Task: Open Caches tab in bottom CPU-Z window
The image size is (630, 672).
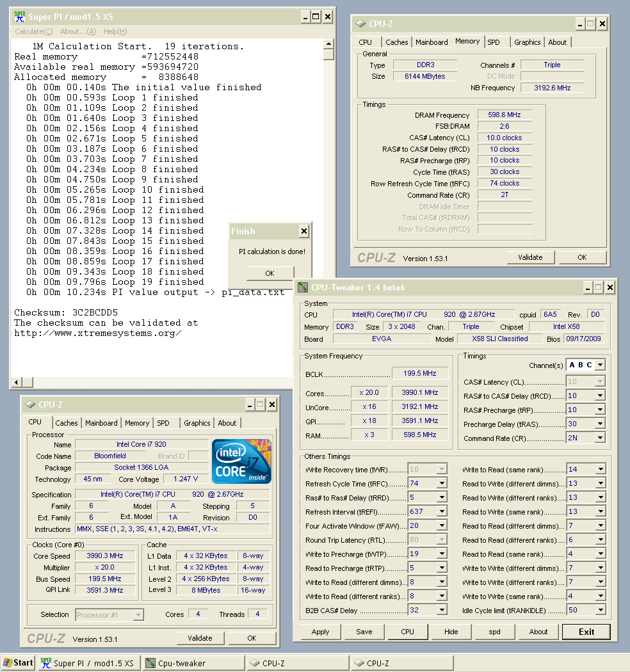Action: coord(67,423)
